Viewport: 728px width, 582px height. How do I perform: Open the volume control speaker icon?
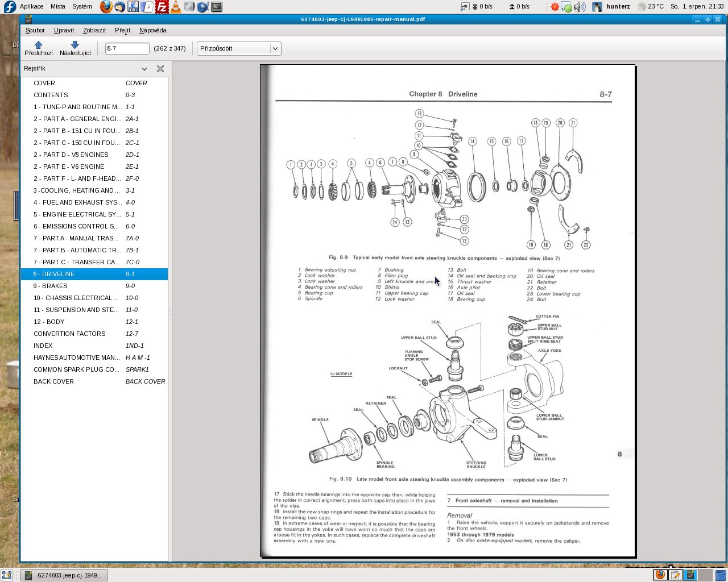[x=580, y=7]
